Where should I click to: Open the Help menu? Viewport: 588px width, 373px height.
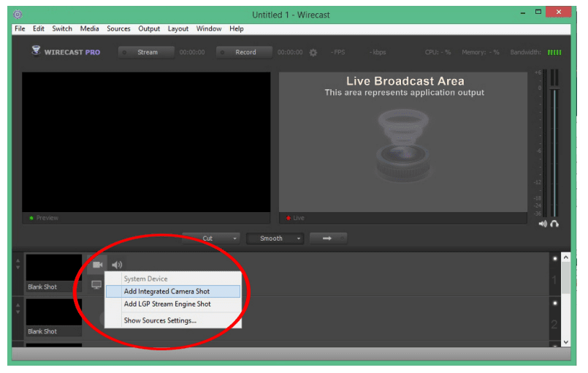coord(236,29)
